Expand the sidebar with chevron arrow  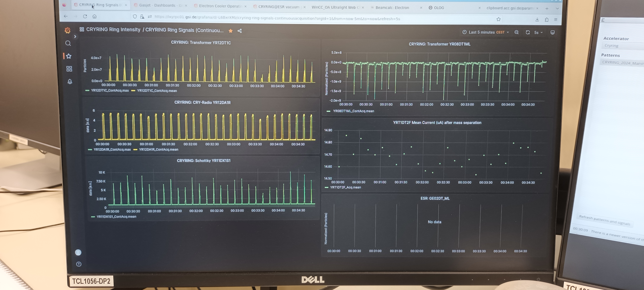75,37
